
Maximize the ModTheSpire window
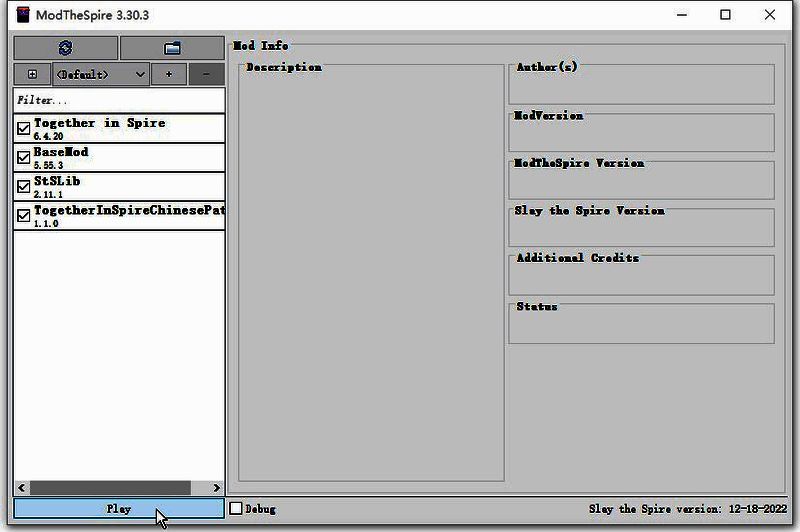click(725, 15)
